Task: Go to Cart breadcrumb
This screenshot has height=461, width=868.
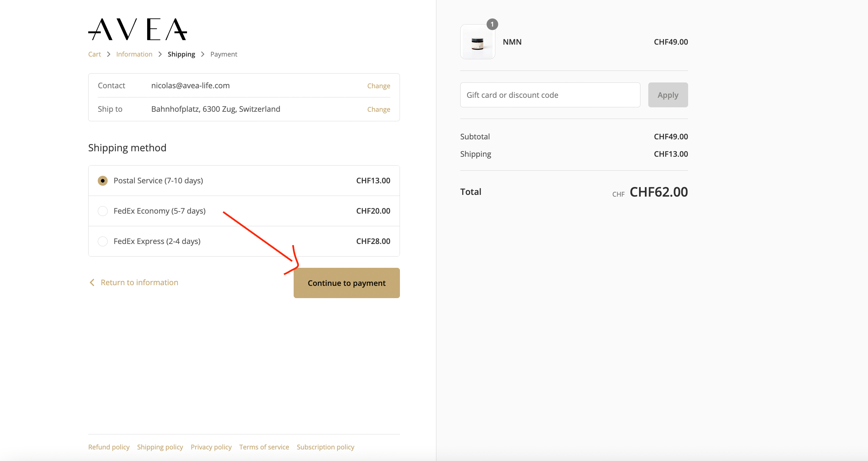Action: 94,54
